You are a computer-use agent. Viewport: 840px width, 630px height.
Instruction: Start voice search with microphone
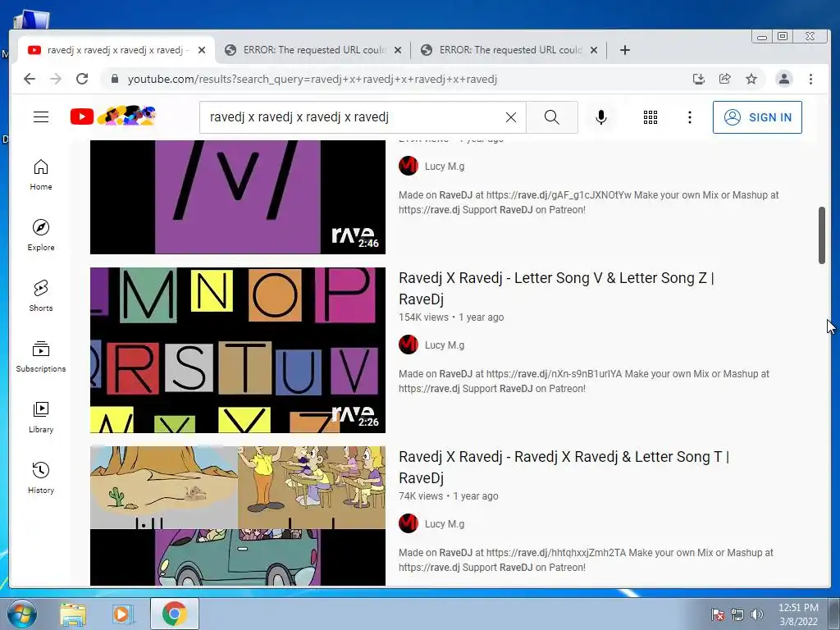point(601,117)
